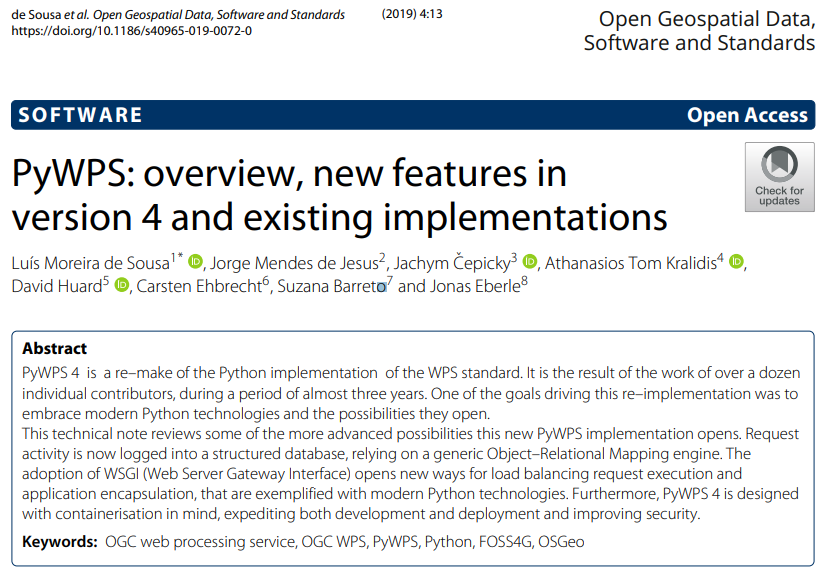Click the (2019) 4:13 citation text

[x=412, y=14]
